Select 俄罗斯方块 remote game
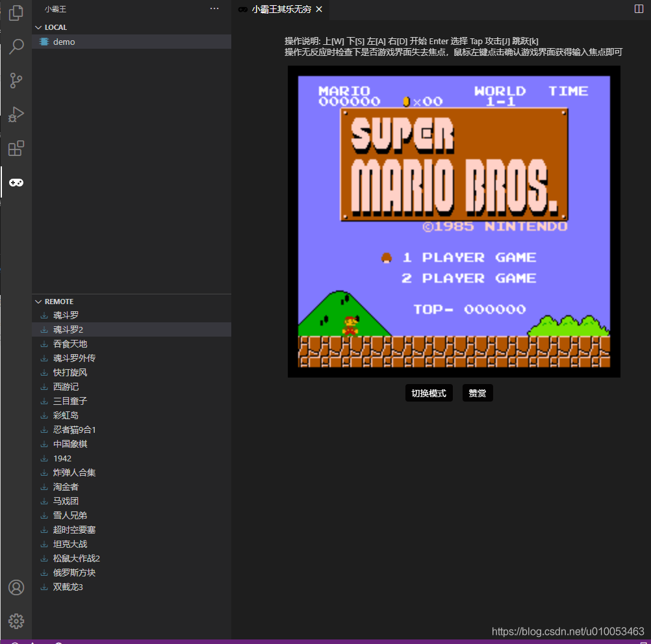This screenshot has width=651, height=644. (132, 573)
